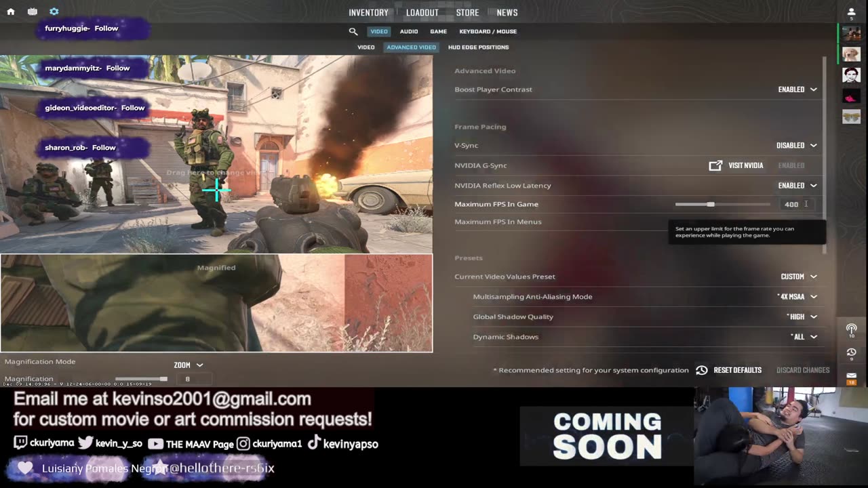Switch to Keyboard / Mouse settings tab
The image size is (868, 488).
[488, 31]
